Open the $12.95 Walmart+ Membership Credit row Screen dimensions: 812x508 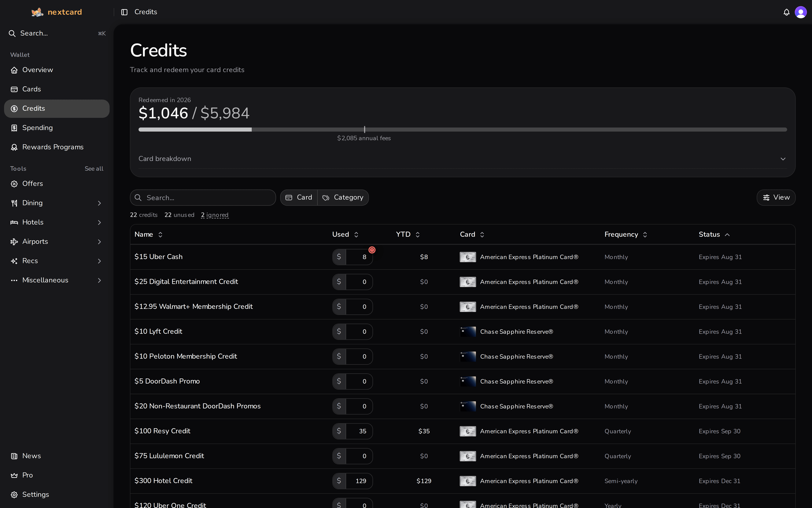click(x=463, y=307)
